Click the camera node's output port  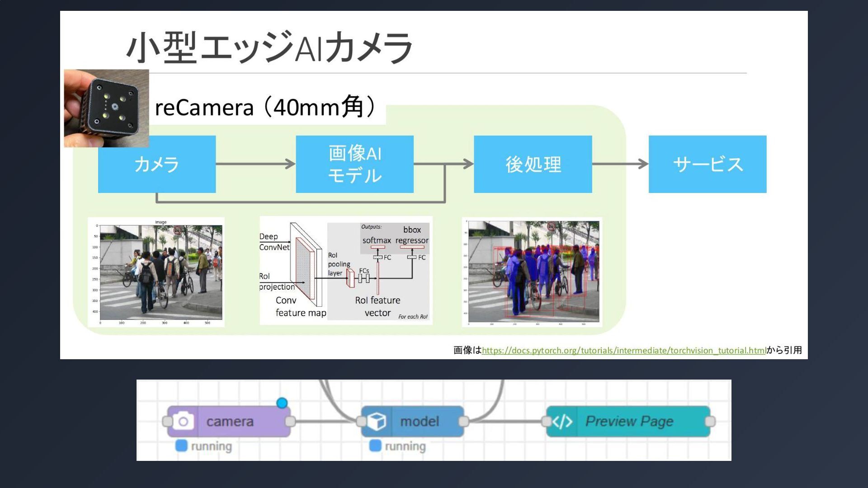(290, 422)
